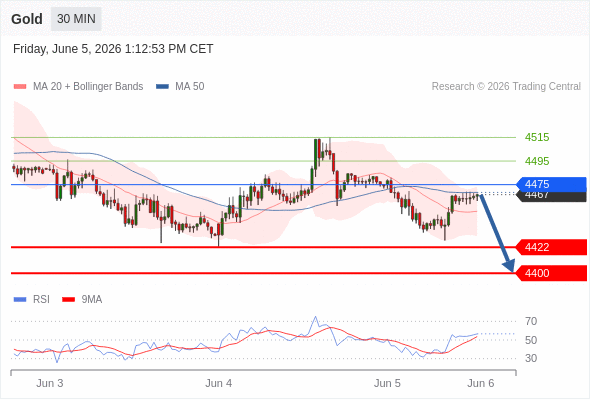Click the RSI 50 level label
Image resolution: width=590 pixels, height=400 pixels.
point(531,340)
